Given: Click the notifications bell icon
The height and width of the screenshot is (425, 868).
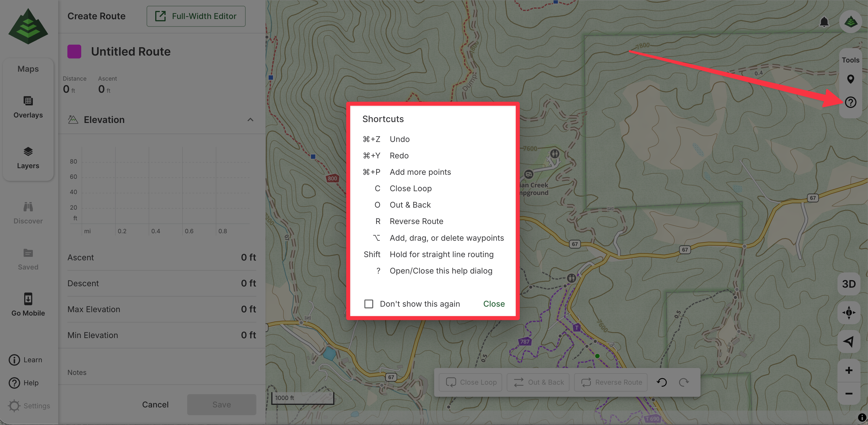Looking at the screenshot, I should click(824, 22).
